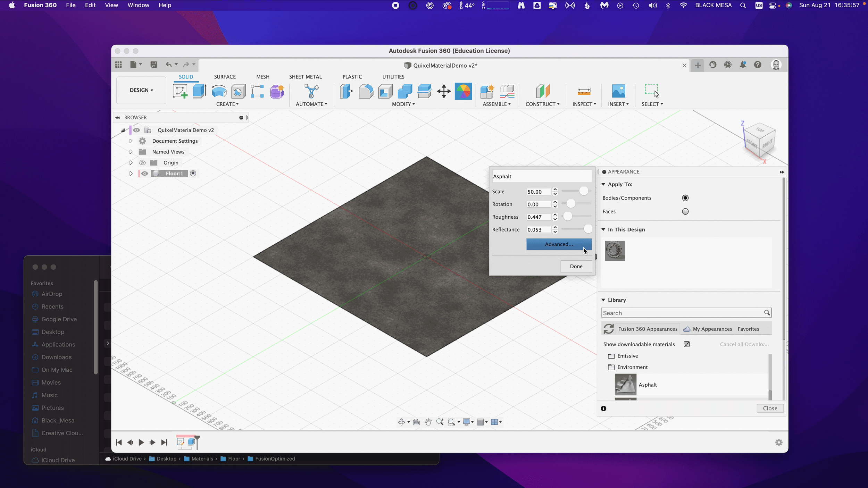Open the job status clock icon
This screenshot has width=868, height=488.
728,65
